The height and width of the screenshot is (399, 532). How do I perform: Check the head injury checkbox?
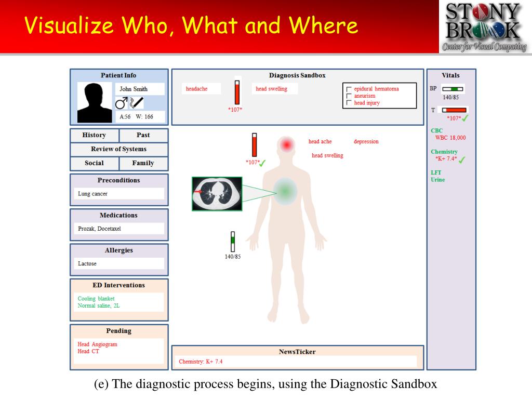click(349, 103)
